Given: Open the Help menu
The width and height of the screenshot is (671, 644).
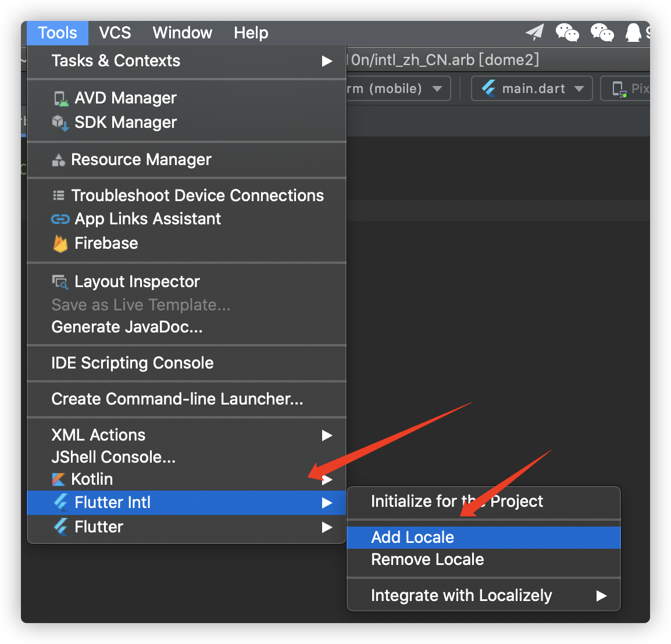Looking at the screenshot, I should 251,33.
